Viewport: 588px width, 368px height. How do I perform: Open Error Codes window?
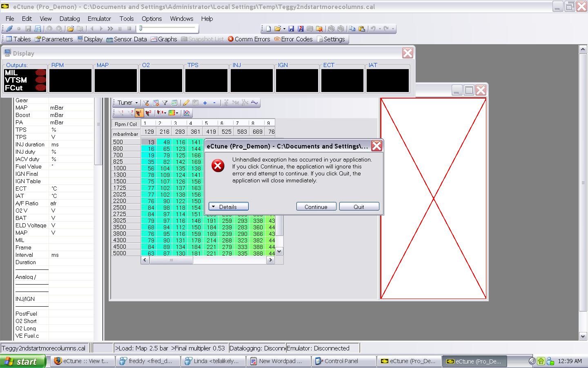[294, 39]
